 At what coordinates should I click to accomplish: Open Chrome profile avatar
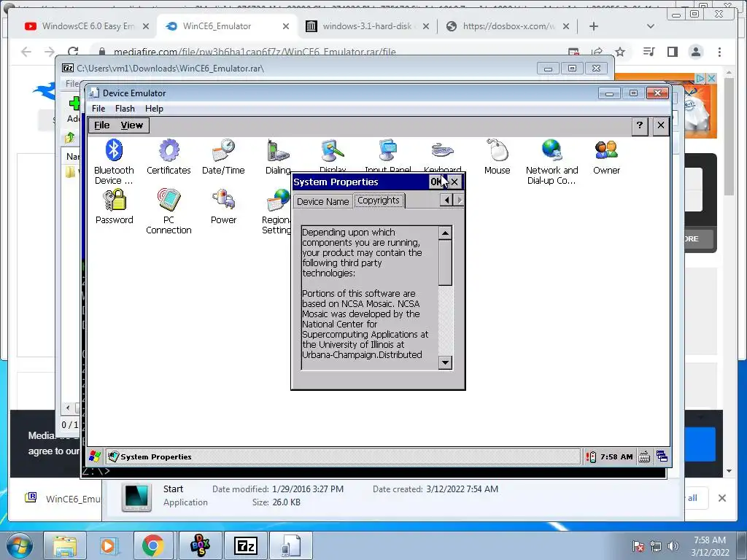pyautogui.click(x=695, y=52)
